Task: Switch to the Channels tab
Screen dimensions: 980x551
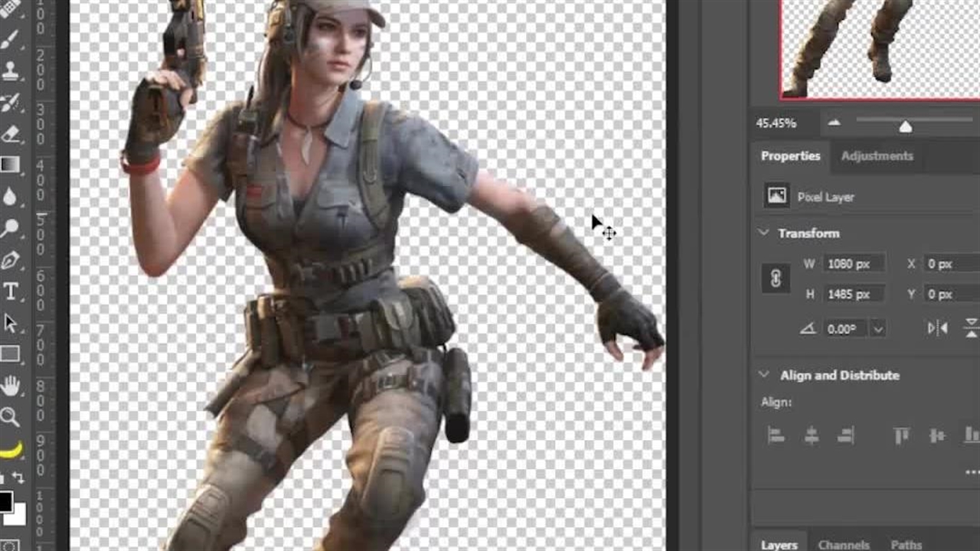Action: coord(844,545)
